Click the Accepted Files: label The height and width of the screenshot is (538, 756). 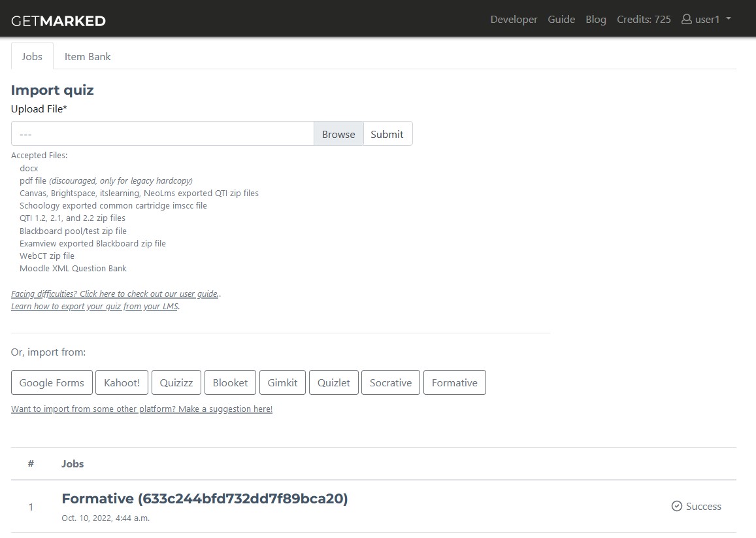coord(39,156)
